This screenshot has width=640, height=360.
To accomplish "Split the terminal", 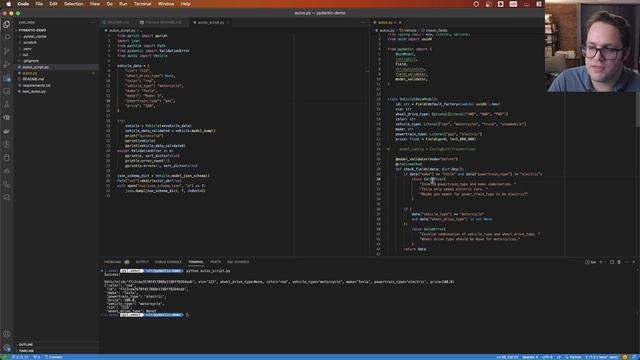I will [x=611, y=262].
